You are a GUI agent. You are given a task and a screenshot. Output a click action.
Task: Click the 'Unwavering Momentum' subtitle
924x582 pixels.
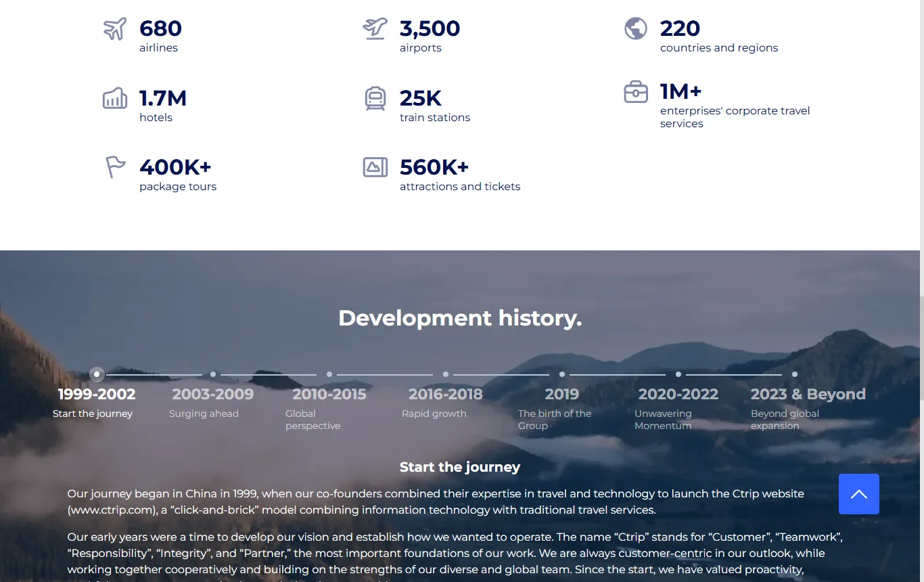[663, 420]
